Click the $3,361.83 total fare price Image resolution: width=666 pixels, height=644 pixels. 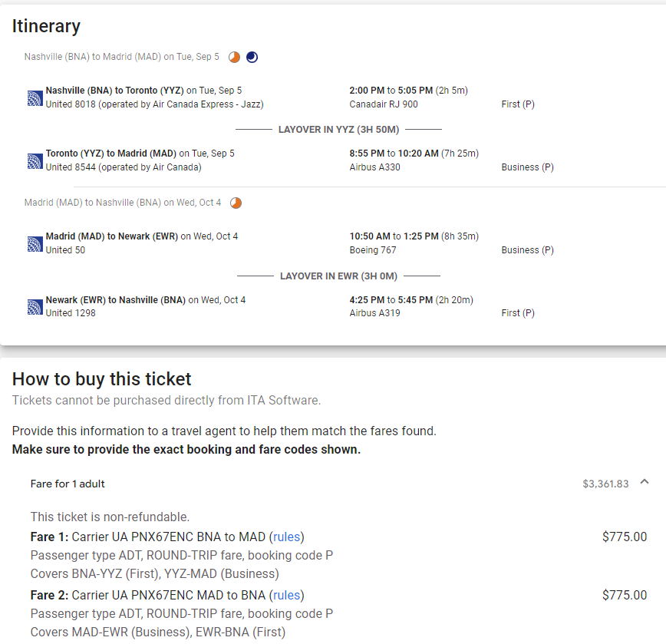[x=605, y=484]
